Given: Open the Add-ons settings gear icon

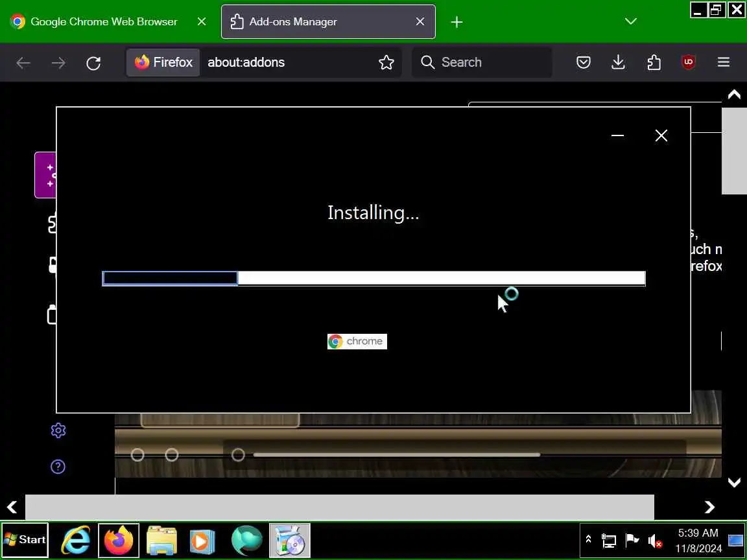Looking at the screenshot, I should (x=58, y=430).
